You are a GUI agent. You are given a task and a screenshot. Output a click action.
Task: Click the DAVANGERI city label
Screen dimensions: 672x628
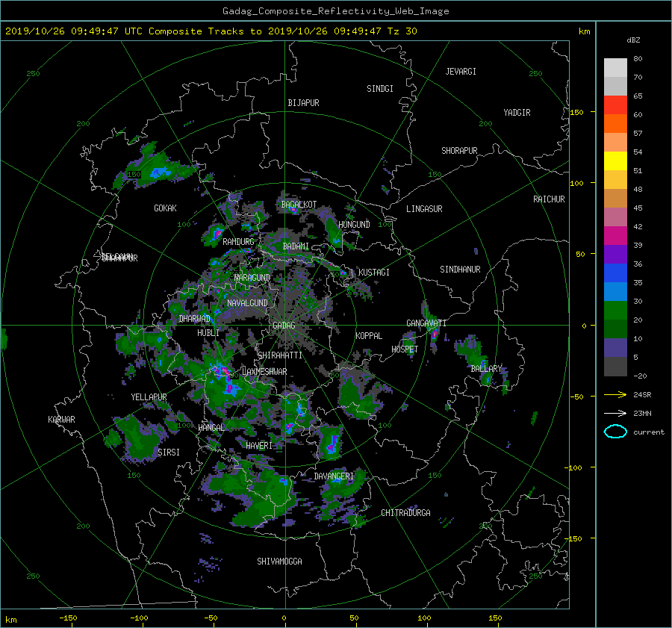point(334,476)
